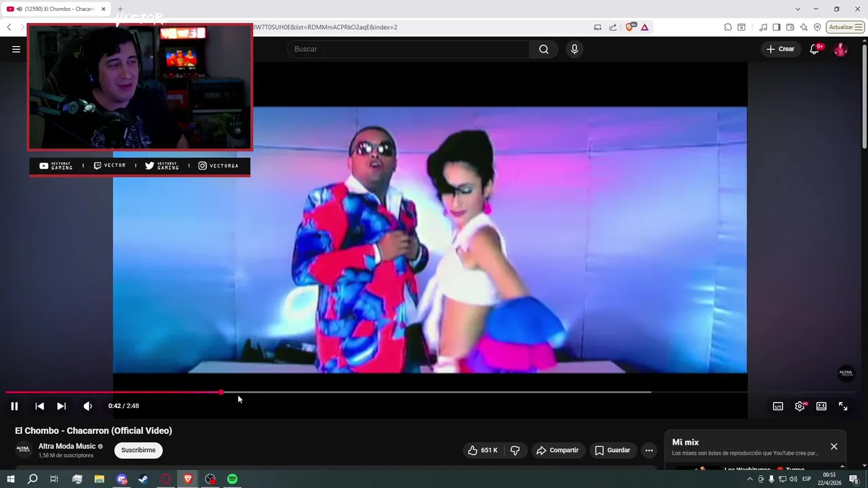The width and height of the screenshot is (868, 488).
Task: Go back with browser back arrow
Action: [x=9, y=27]
